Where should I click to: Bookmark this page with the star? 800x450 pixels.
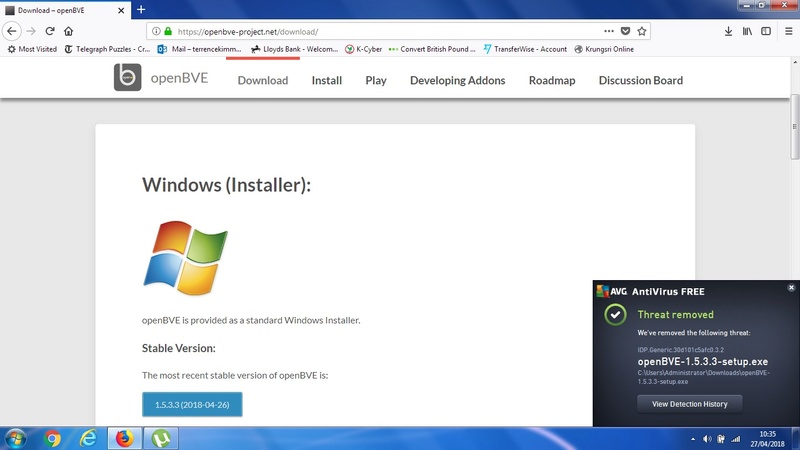(x=642, y=31)
